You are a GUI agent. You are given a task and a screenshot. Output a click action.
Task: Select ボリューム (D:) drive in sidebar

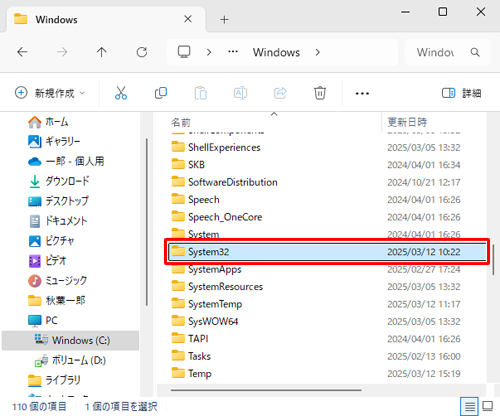pyautogui.click(x=70, y=360)
